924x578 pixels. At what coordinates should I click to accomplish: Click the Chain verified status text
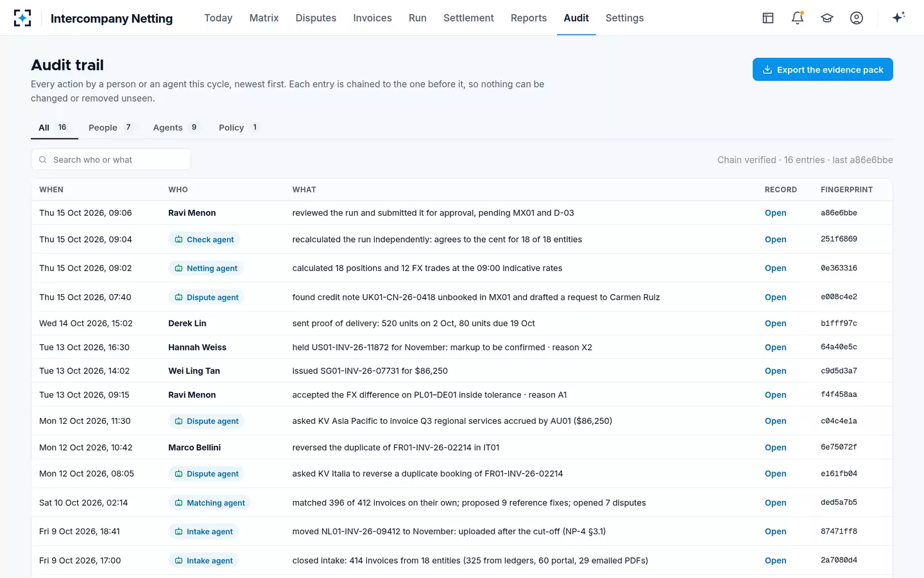[805, 160]
